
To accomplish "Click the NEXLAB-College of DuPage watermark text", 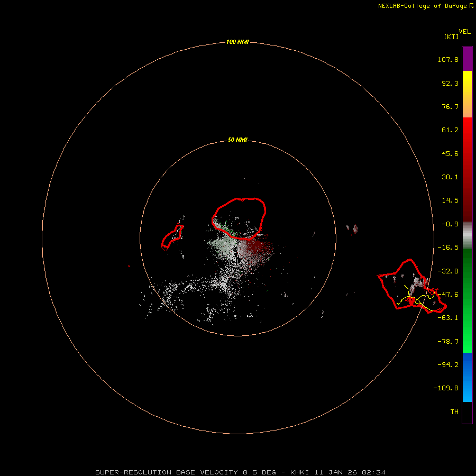I will (x=426, y=6).
